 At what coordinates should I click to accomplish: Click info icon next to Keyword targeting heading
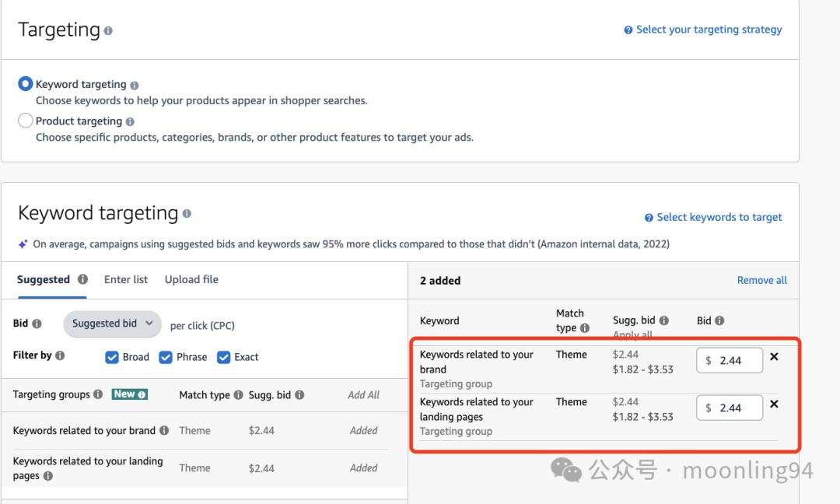point(187,214)
